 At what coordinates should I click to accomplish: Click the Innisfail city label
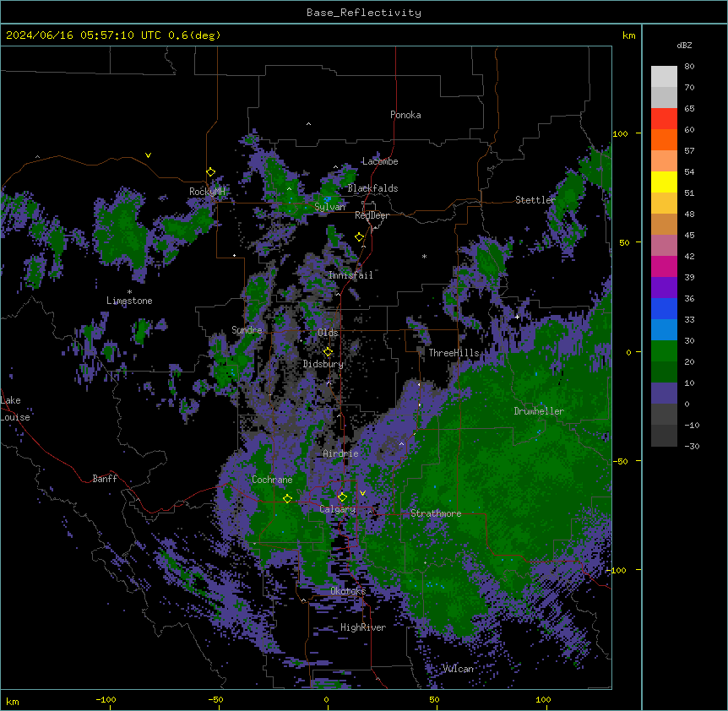click(350, 275)
